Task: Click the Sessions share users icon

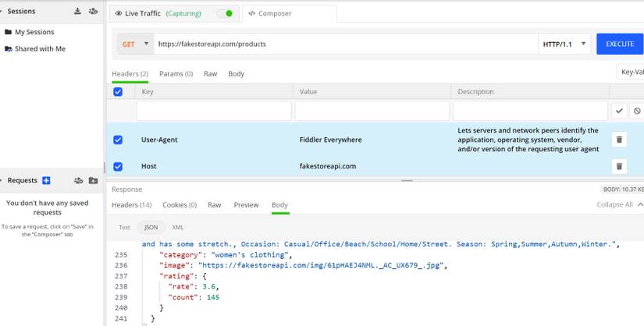Action: (x=93, y=11)
